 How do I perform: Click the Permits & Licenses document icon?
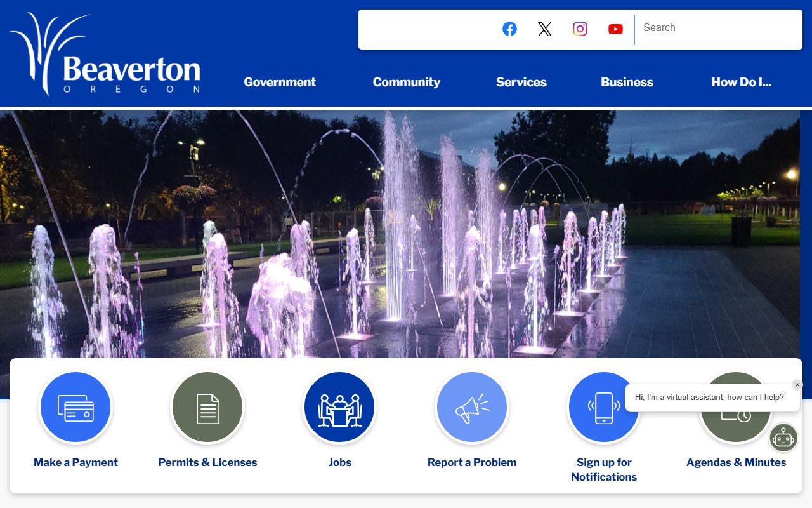[207, 407]
